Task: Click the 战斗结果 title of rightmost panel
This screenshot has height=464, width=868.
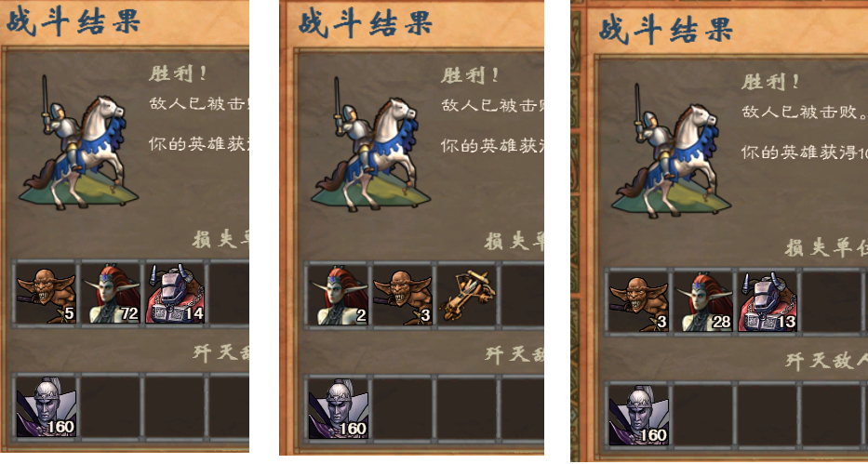Action: pos(666,29)
